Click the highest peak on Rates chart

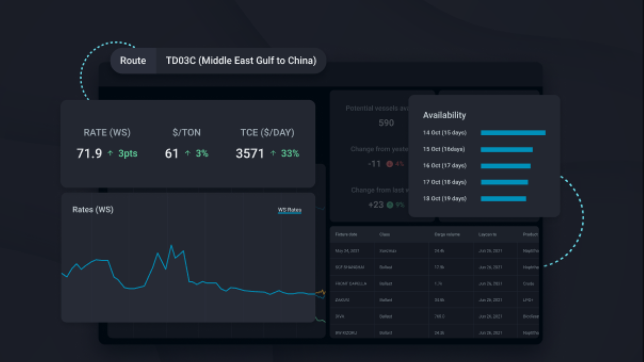point(172,246)
